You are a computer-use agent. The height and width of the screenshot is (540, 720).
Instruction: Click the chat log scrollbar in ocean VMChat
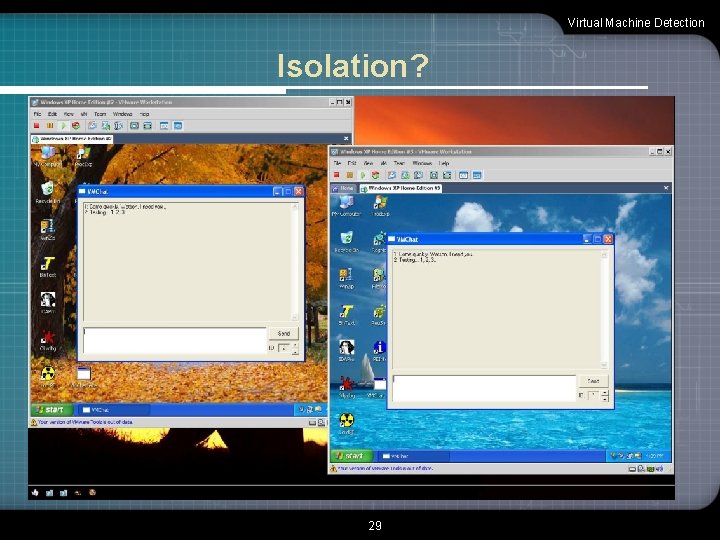click(604, 309)
